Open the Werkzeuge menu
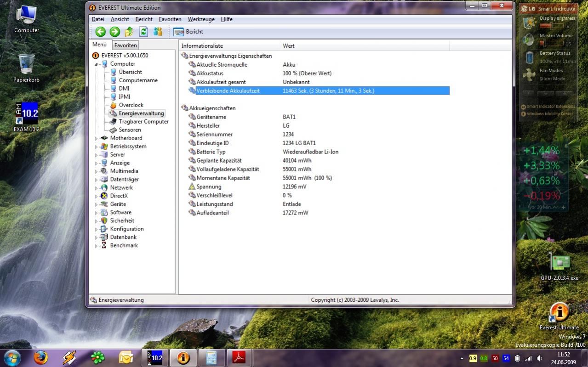The image size is (588, 367). click(201, 19)
